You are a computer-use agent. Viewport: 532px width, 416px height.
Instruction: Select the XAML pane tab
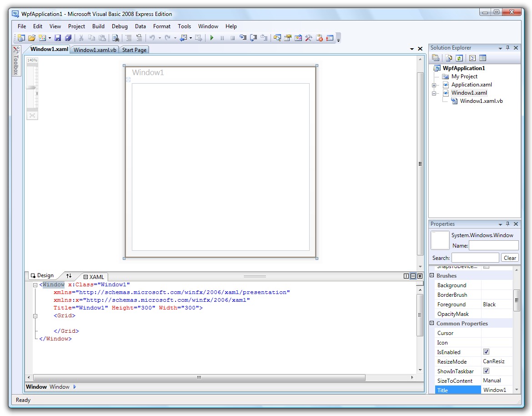(x=94, y=277)
